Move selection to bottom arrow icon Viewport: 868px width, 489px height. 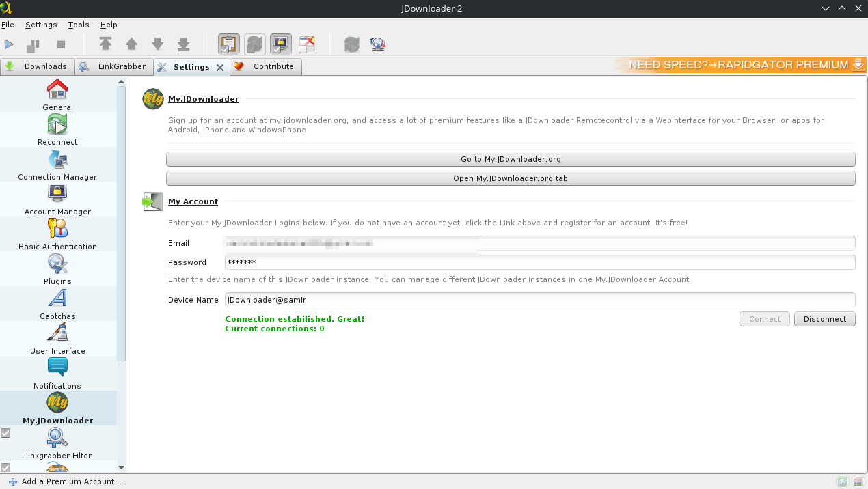click(184, 44)
